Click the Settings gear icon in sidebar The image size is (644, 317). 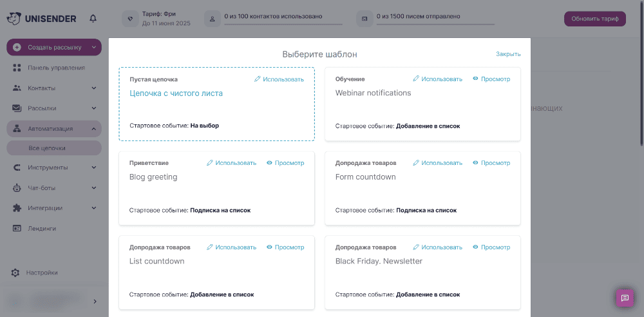(x=15, y=273)
